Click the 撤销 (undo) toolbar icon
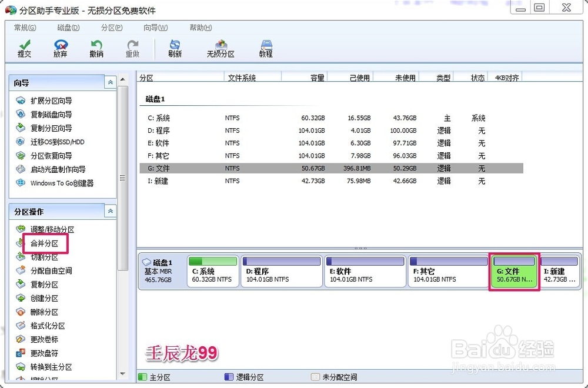588x388 pixels. click(x=96, y=49)
